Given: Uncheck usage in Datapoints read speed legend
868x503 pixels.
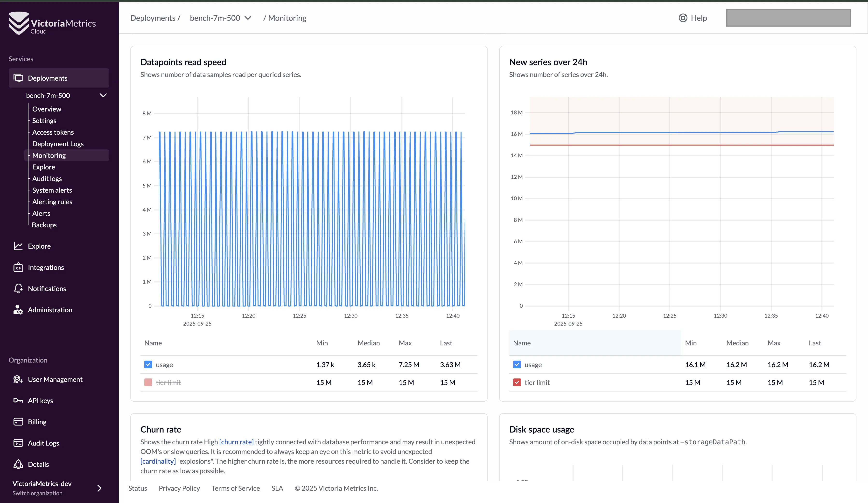Looking at the screenshot, I should point(148,364).
